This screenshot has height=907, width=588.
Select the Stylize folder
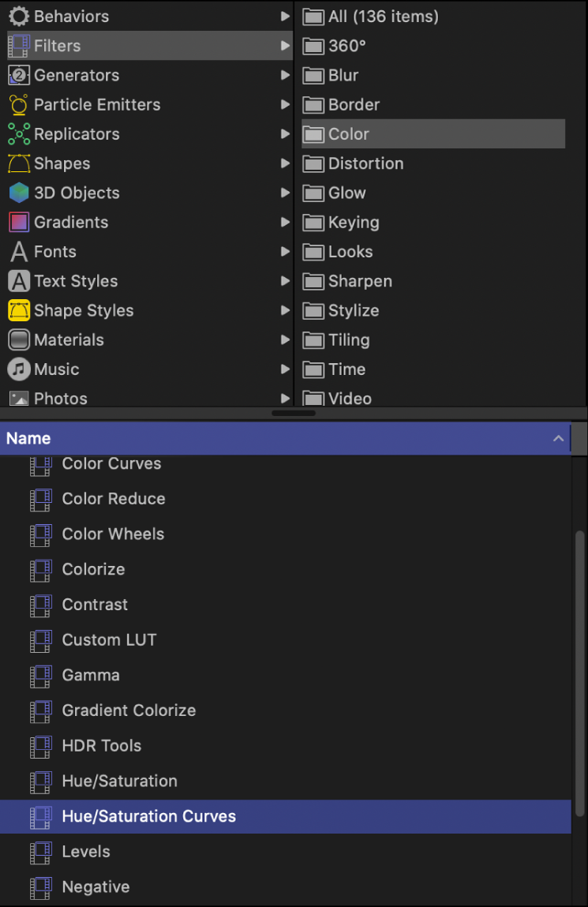pyautogui.click(x=353, y=311)
